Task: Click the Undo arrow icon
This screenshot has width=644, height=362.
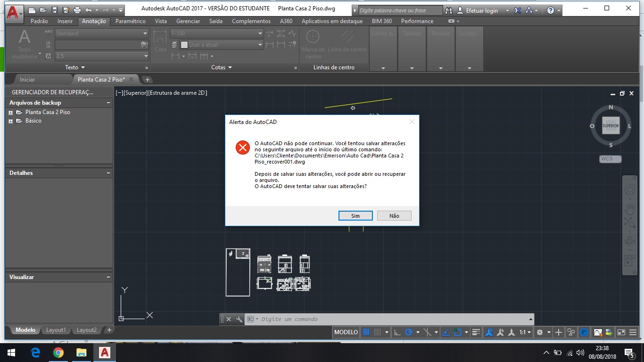Action: coord(89,10)
